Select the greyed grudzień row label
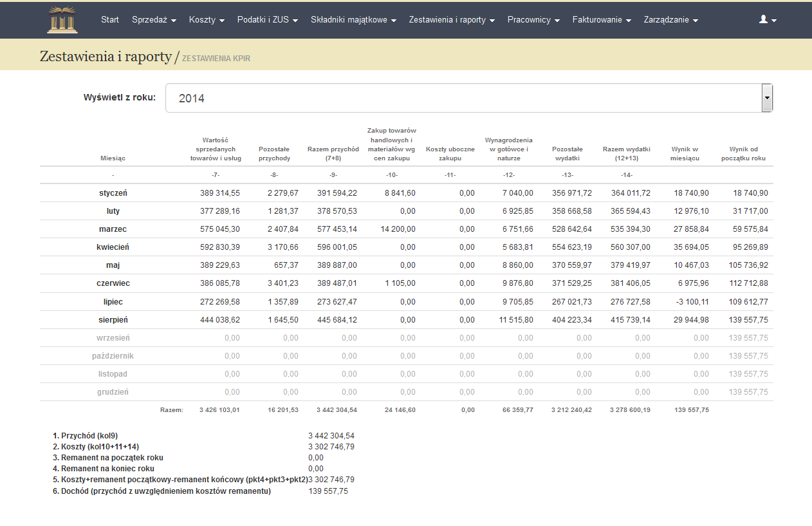 click(x=113, y=391)
